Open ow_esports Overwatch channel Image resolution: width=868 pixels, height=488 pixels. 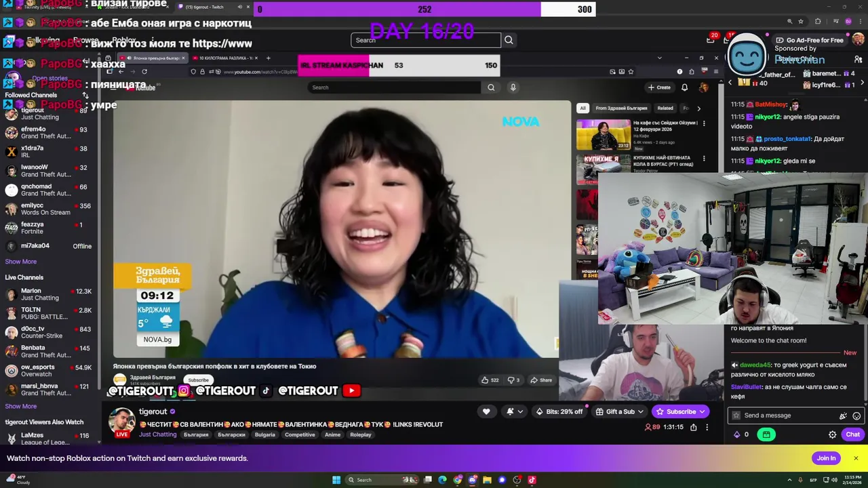click(47, 370)
